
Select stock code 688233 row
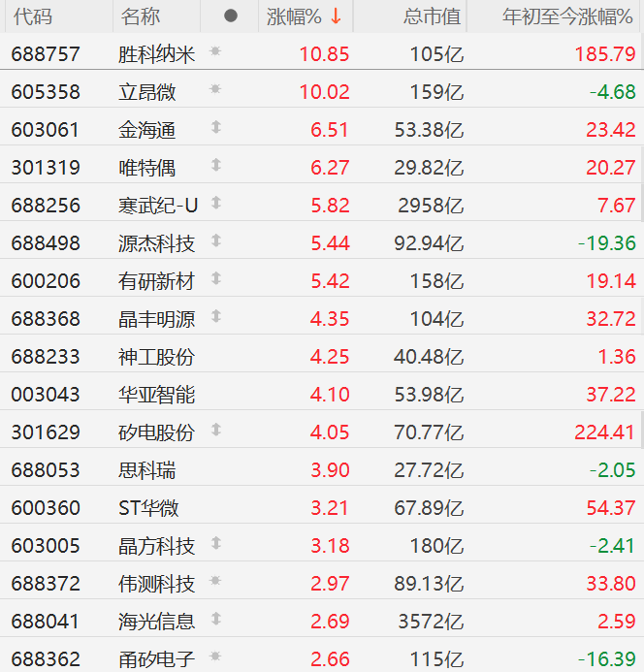[46, 357]
